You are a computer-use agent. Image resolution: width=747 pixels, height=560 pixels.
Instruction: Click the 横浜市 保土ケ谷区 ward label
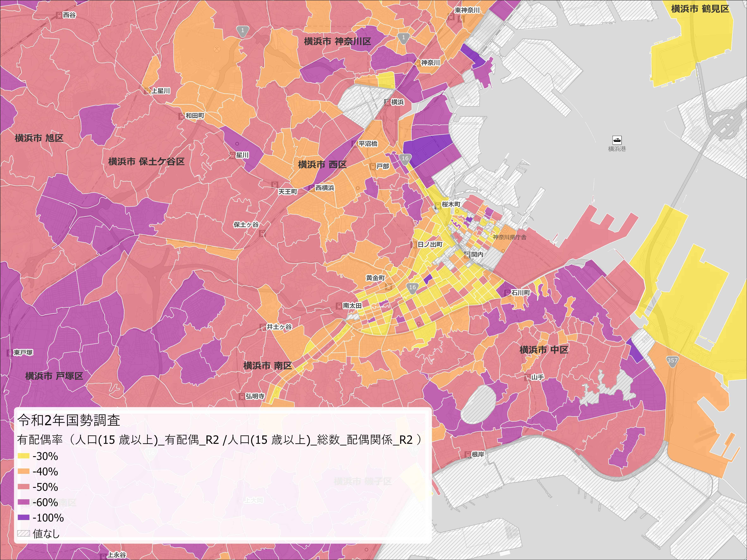[x=146, y=161]
